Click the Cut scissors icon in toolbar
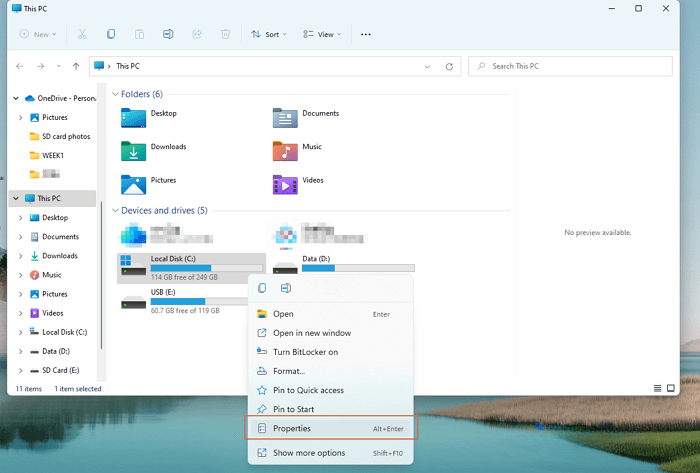This screenshot has height=473, width=700. (x=82, y=34)
